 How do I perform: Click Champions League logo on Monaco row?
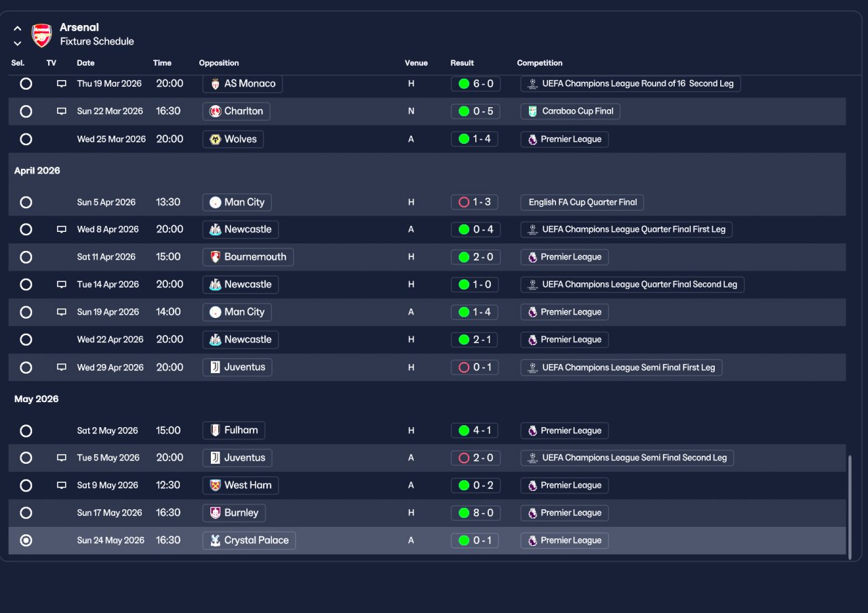click(x=532, y=84)
